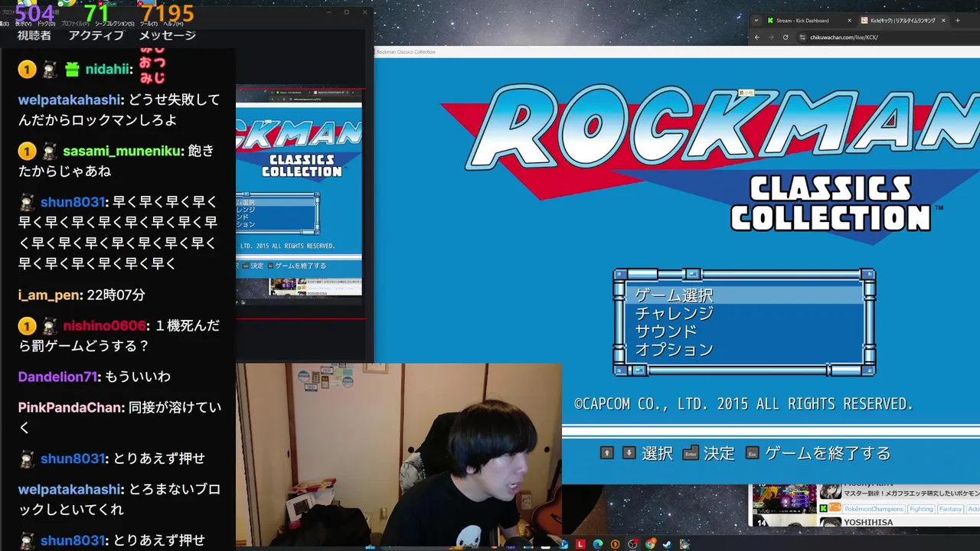Click YOSHIHISA streamer name in ranking
Screen dimensions: 980x551
click(x=868, y=522)
